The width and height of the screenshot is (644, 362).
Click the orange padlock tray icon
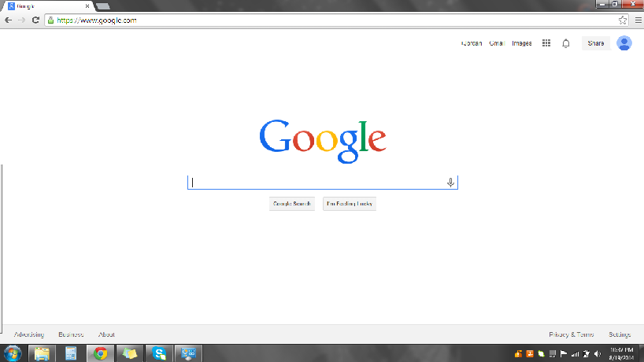(x=518, y=354)
